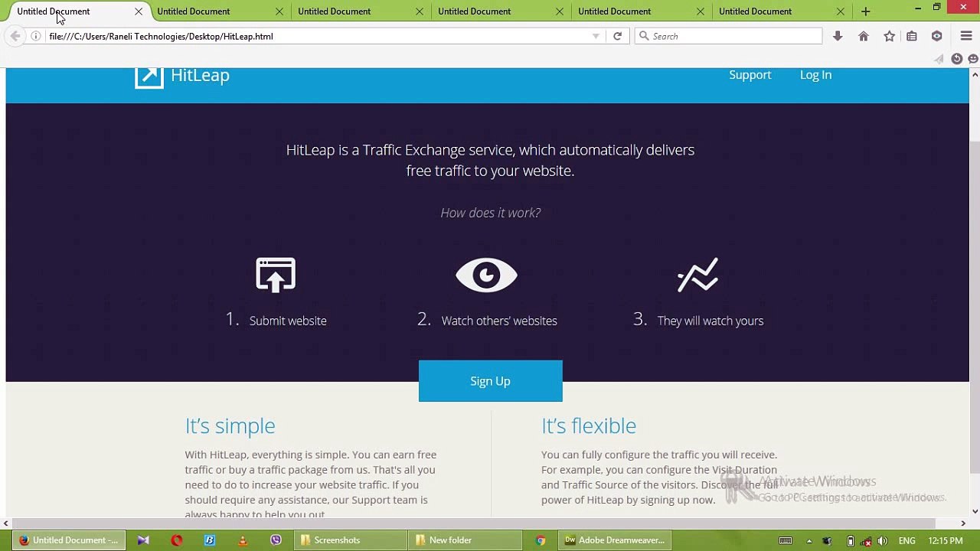This screenshot has height=551, width=980.
Task: Click the battery icon in system tray
Action: [x=850, y=541]
